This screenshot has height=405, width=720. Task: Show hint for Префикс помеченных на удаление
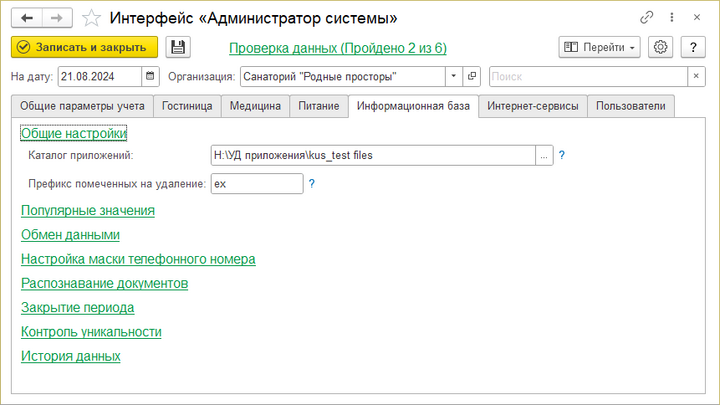click(x=312, y=184)
